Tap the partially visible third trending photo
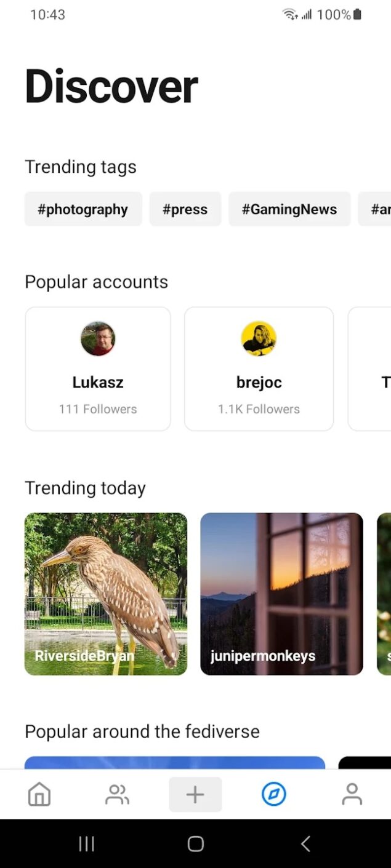 384,594
